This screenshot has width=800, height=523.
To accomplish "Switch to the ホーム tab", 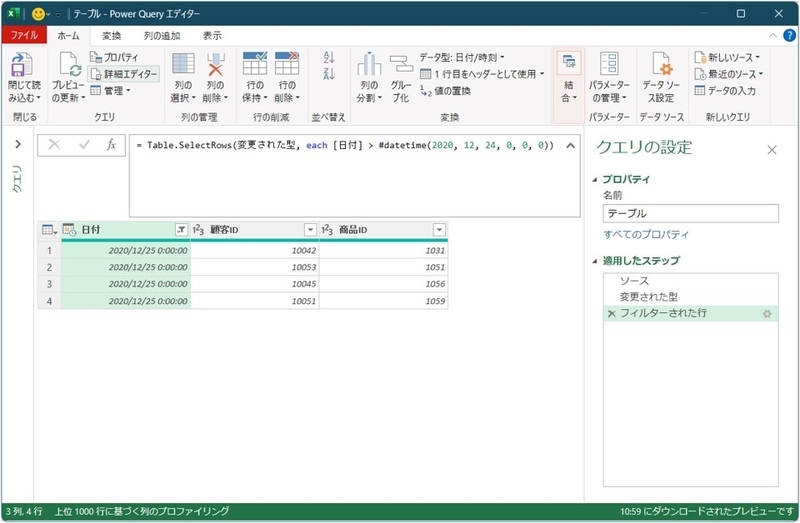I will pos(68,35).
